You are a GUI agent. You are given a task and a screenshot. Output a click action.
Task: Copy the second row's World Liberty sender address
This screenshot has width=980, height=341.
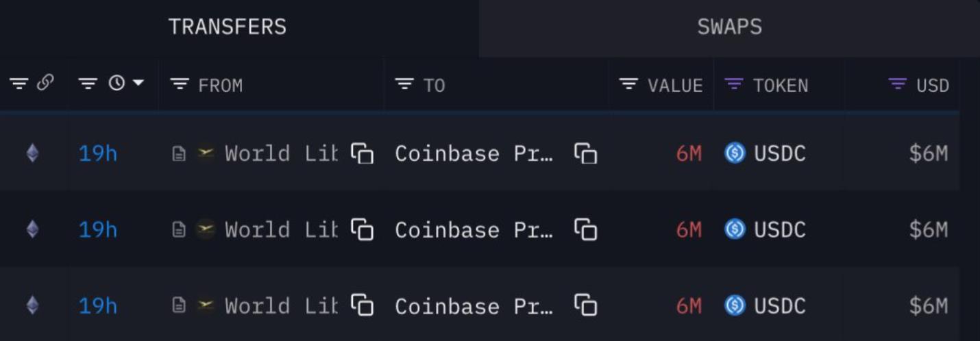click(x=362, y=229)
